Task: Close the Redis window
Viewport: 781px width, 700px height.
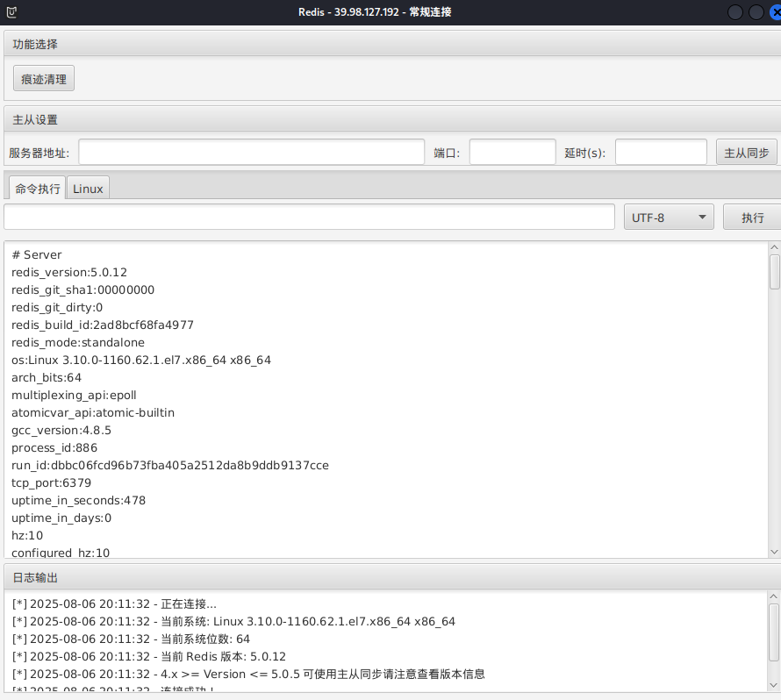Action: pyautogui.click(x=776, y=12)
